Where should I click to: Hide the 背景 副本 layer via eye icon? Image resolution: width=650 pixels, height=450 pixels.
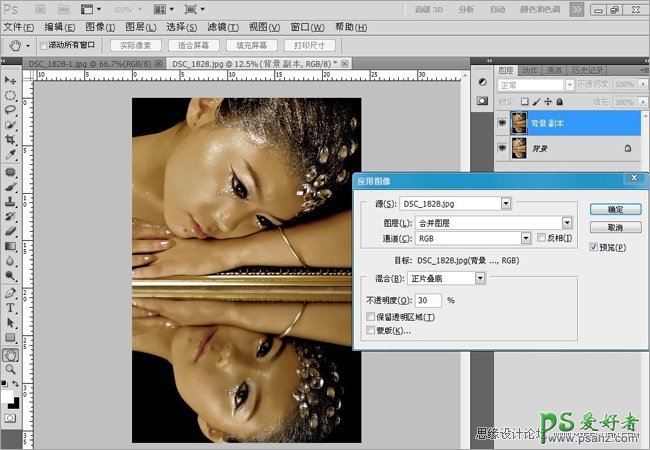pos(502,122)
